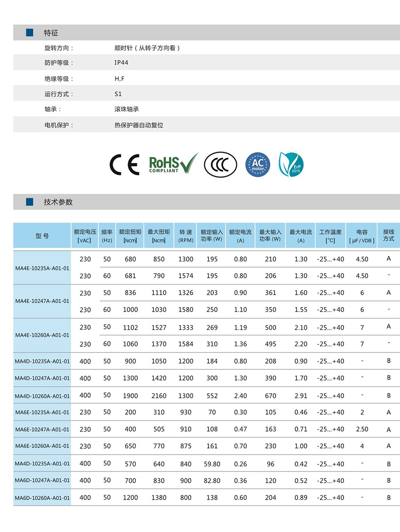Screen dimensions: 400x532
Task: Click speed value 1574
Action: (x=186, y=276)
